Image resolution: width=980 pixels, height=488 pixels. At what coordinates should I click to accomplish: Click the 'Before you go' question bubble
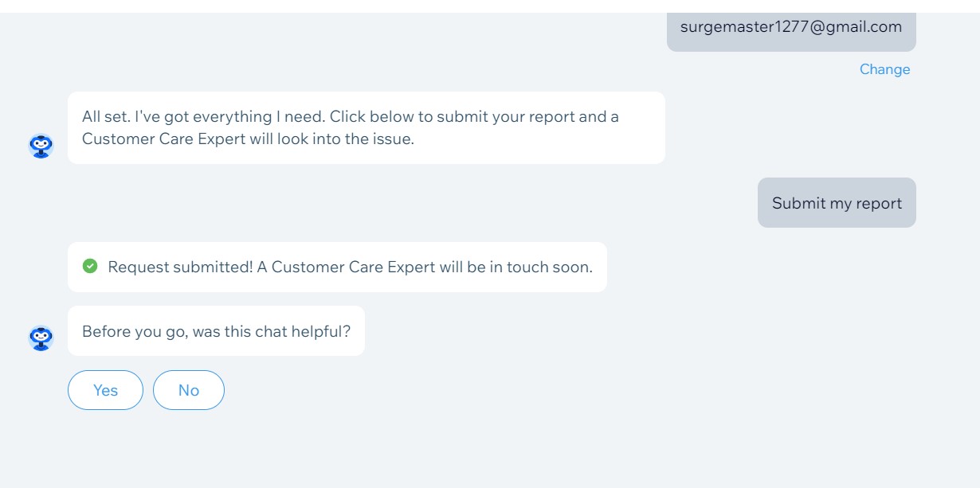coord(216,331)
